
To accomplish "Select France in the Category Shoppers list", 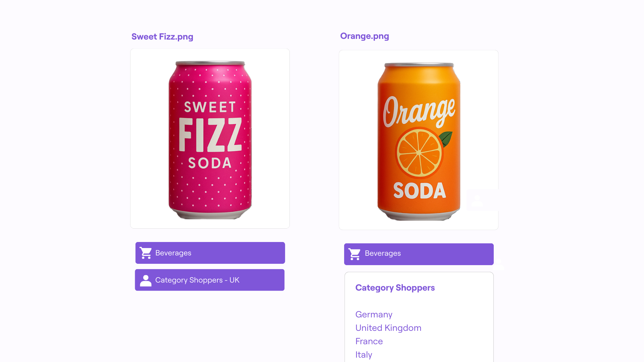I will coord(369,341).
